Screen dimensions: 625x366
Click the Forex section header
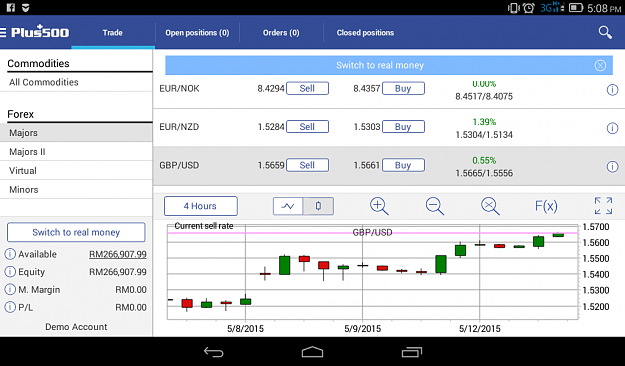[x=21, y=114]
